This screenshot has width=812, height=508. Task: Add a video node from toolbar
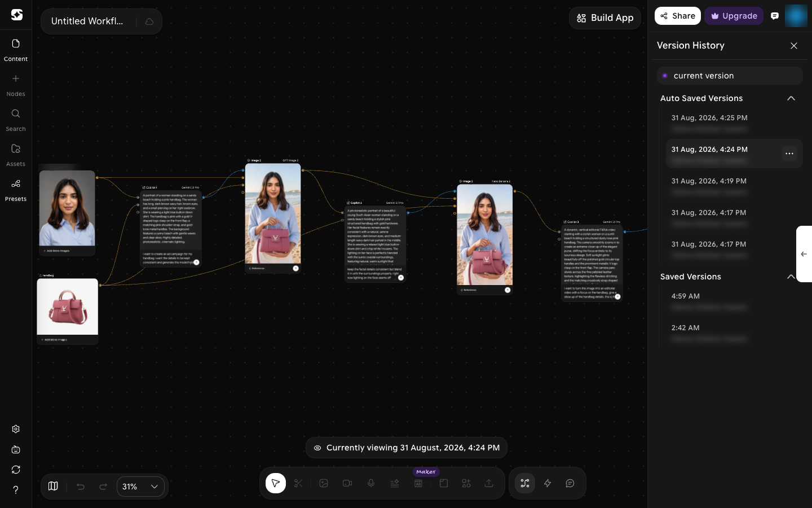[347, 483]
